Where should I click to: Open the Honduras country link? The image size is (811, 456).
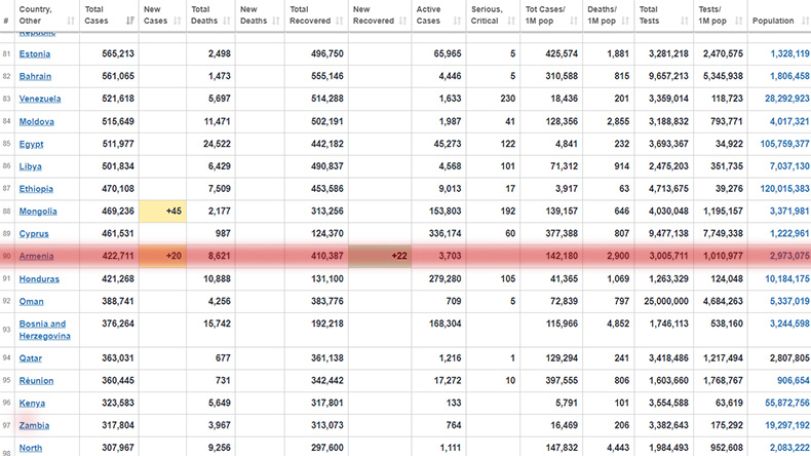(x=39, y=279)
